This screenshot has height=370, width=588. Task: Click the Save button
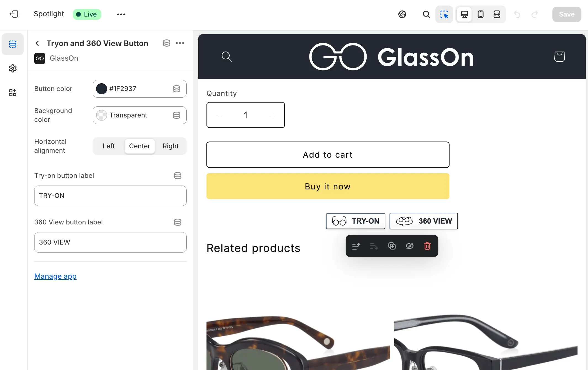tap(566, 14)
